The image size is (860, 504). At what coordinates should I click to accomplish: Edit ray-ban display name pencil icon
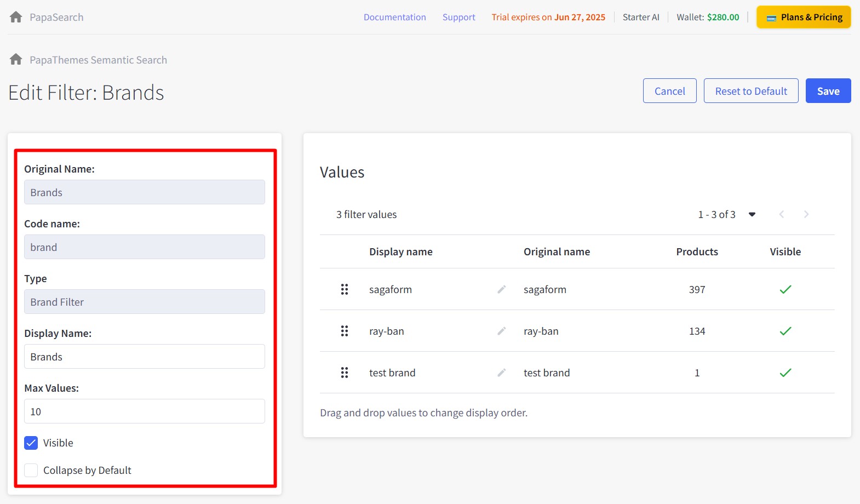point(501,331)
